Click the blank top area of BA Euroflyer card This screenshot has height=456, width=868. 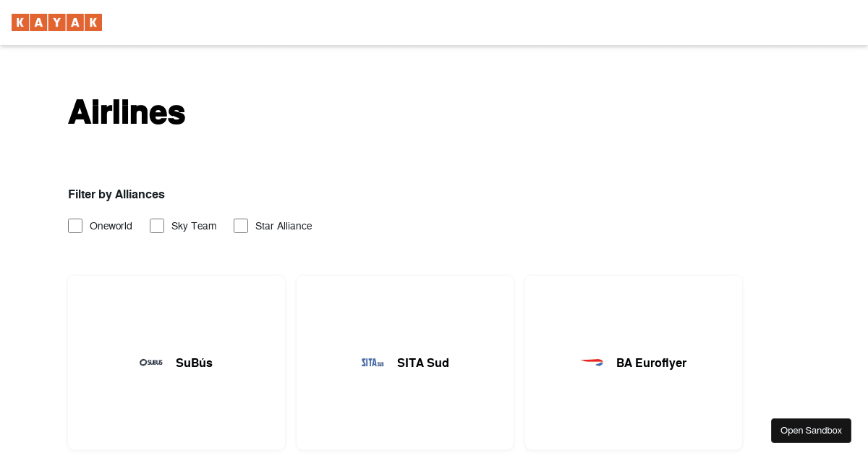(634, 304)
